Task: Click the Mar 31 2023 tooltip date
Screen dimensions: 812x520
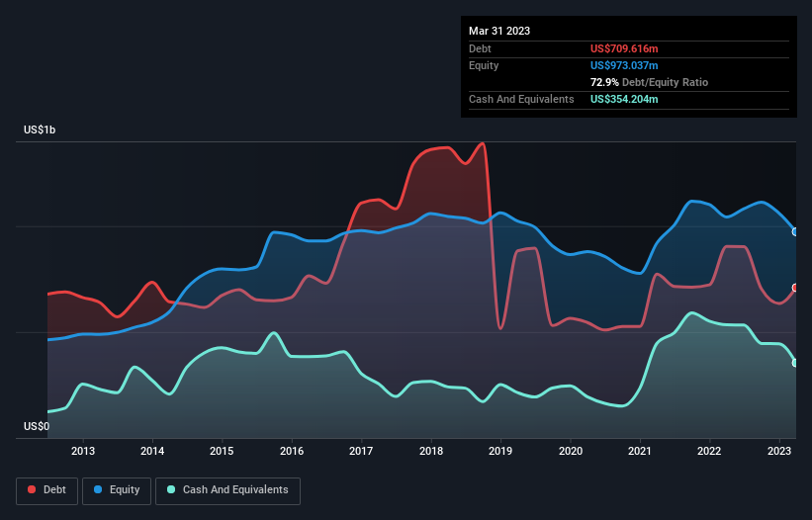Action: click(x=499, y=31)
